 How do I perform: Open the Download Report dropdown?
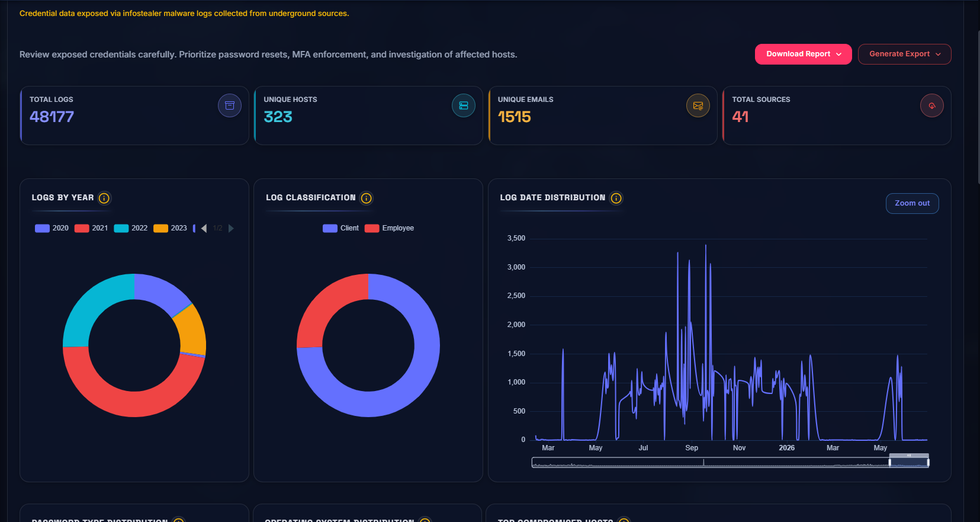tap(803, 54)
